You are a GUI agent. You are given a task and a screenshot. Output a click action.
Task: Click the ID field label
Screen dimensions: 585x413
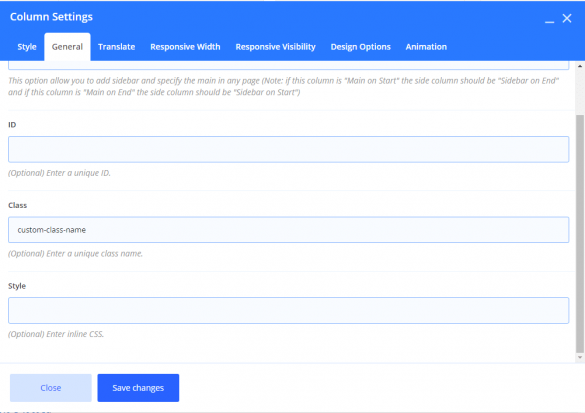[x=12, y=125]
